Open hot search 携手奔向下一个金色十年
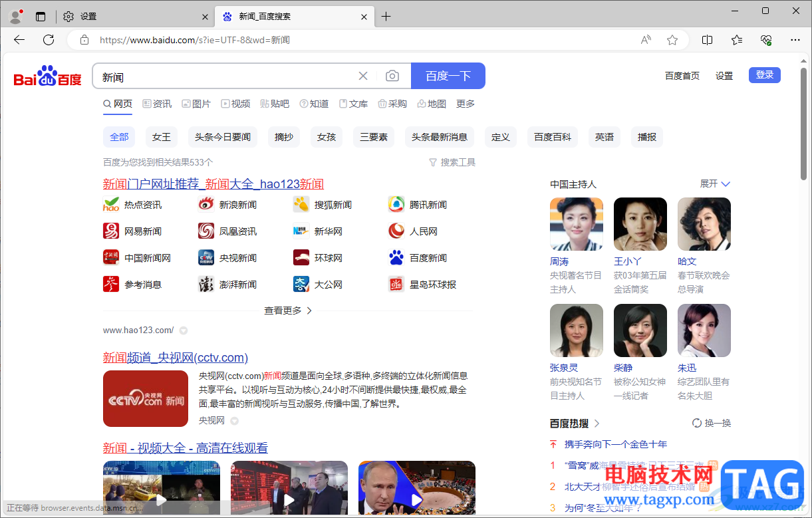Screen dimensions: 812x518 tap(616, 444)
